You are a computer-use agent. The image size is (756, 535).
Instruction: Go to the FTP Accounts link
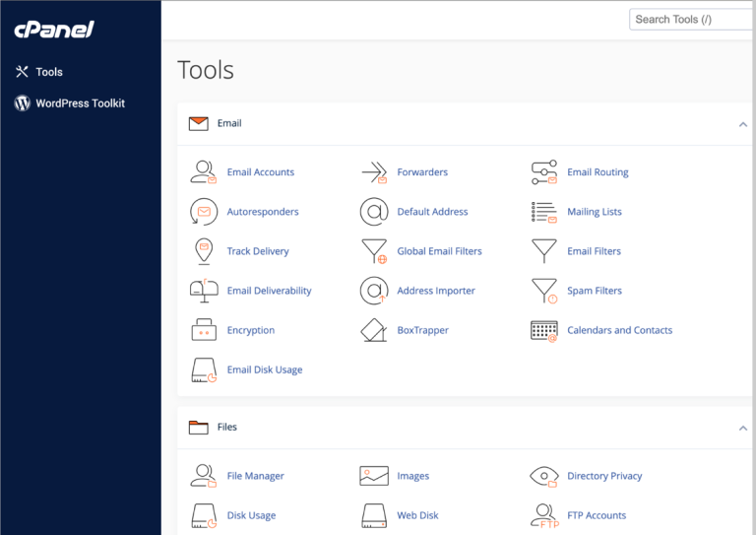pos(597,515)
